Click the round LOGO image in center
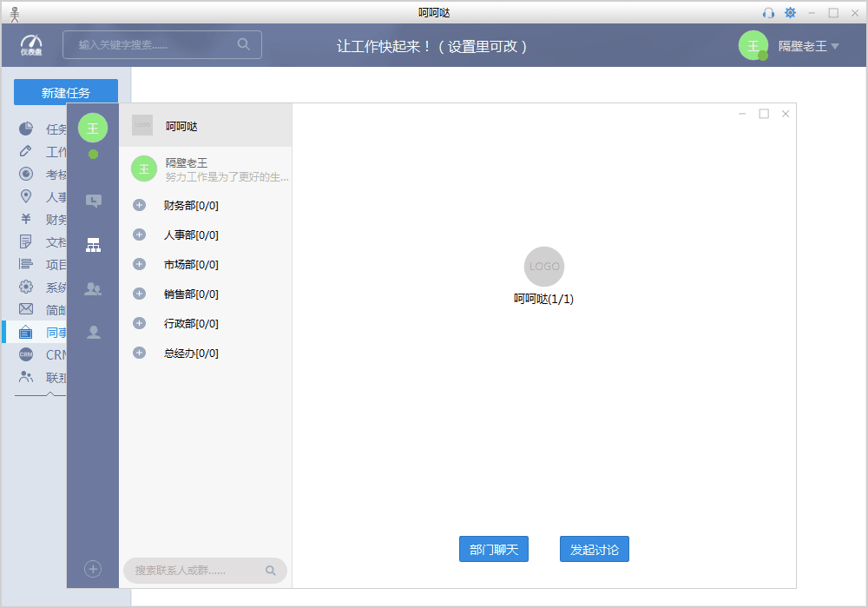The image size is (868, 608). (544, 267)
